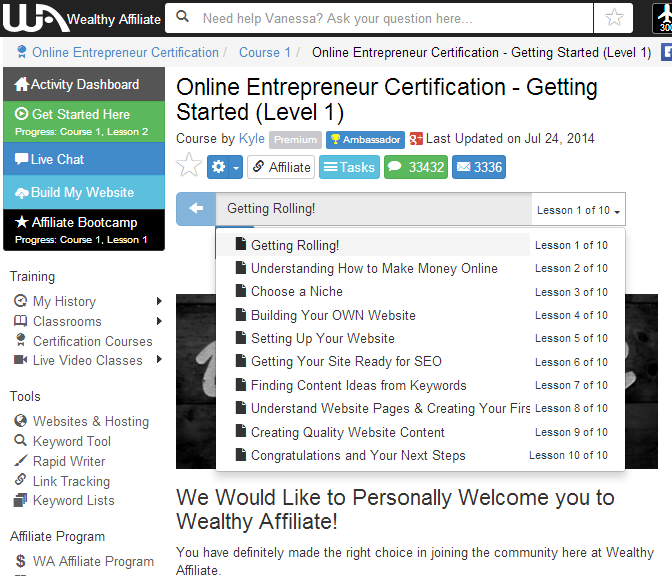Screen dimensions: 672x576
Task: Click the Premium badge
Action: point(295,140)
